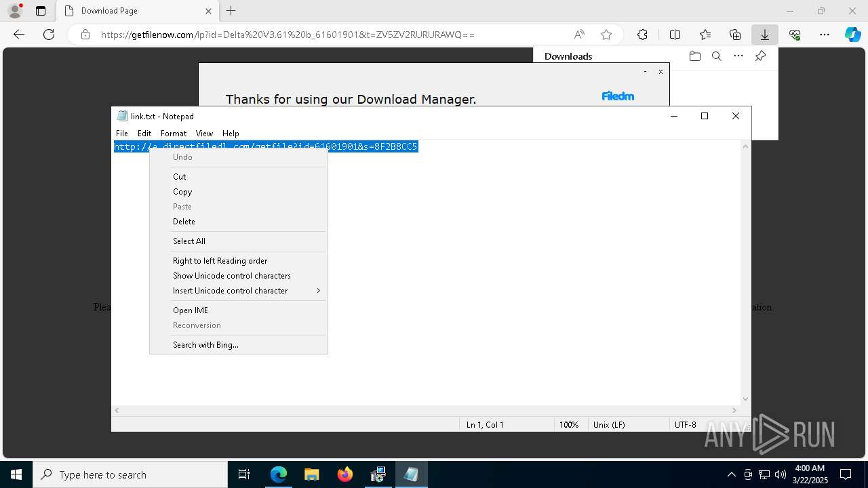Open Notepad Format menu

(x=174, y=134)
